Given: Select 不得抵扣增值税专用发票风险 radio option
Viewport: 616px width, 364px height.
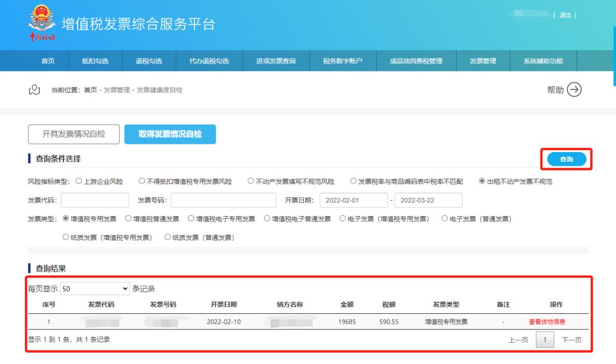Looking at the screenshot, I should coord(142,181).
